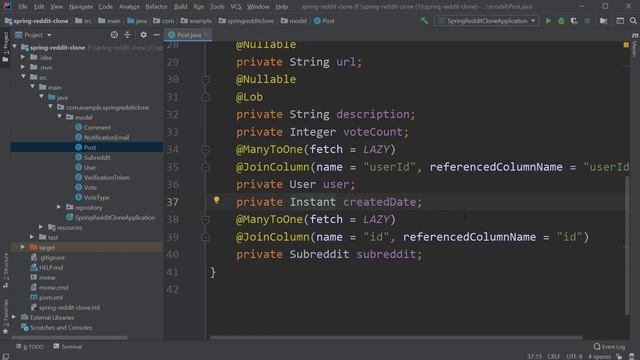Viewport: 640px width, 360px height.
Task: Click the model breadcrumb in navigation bar
Action: (x=294, y=21)
